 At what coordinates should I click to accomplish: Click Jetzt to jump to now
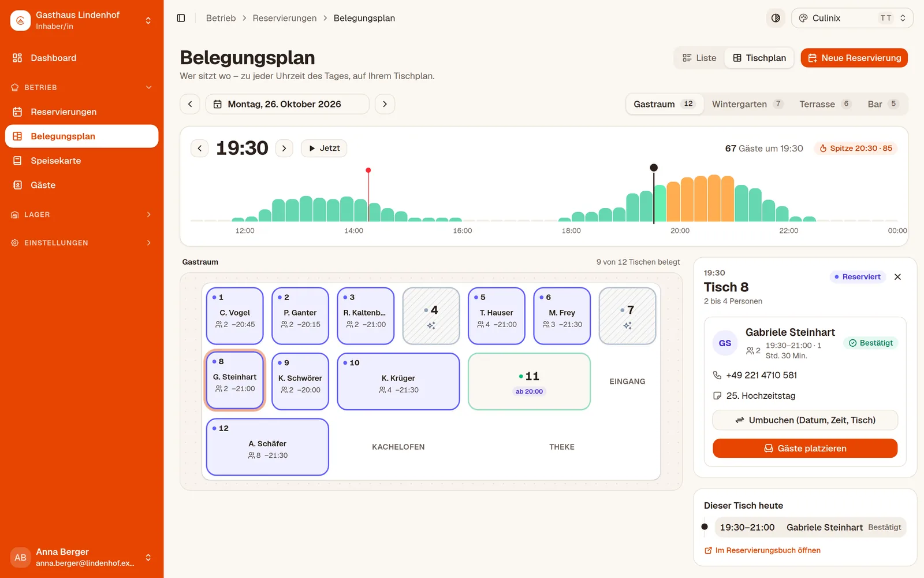324,148
